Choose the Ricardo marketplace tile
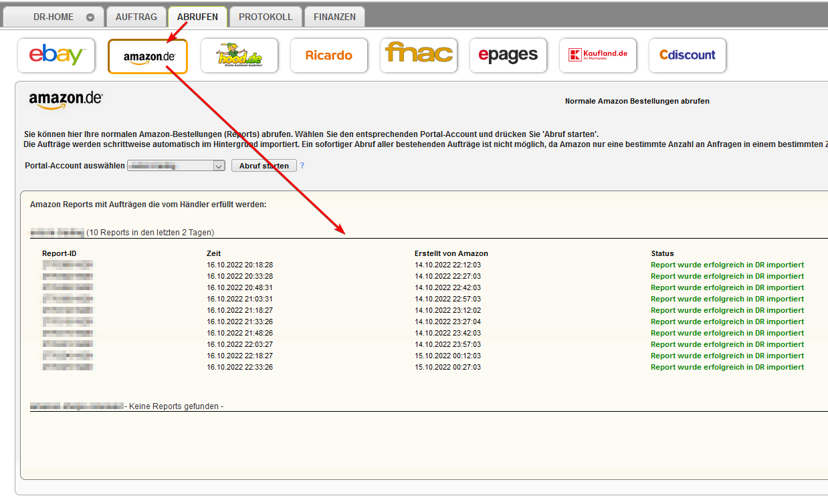This screenshot has width=828, height=504. coord(329,55)
